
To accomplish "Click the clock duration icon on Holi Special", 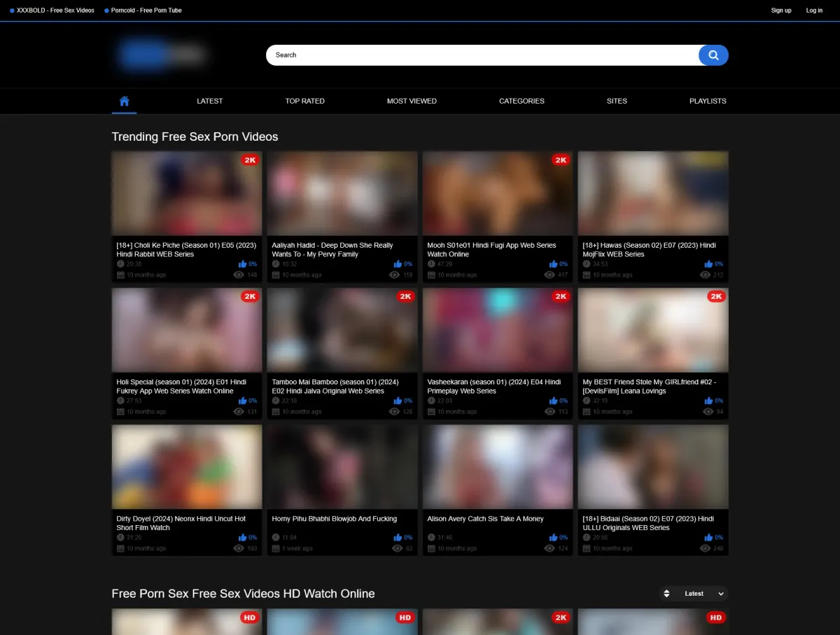I will pyautogui.click(x=120, y=400).
